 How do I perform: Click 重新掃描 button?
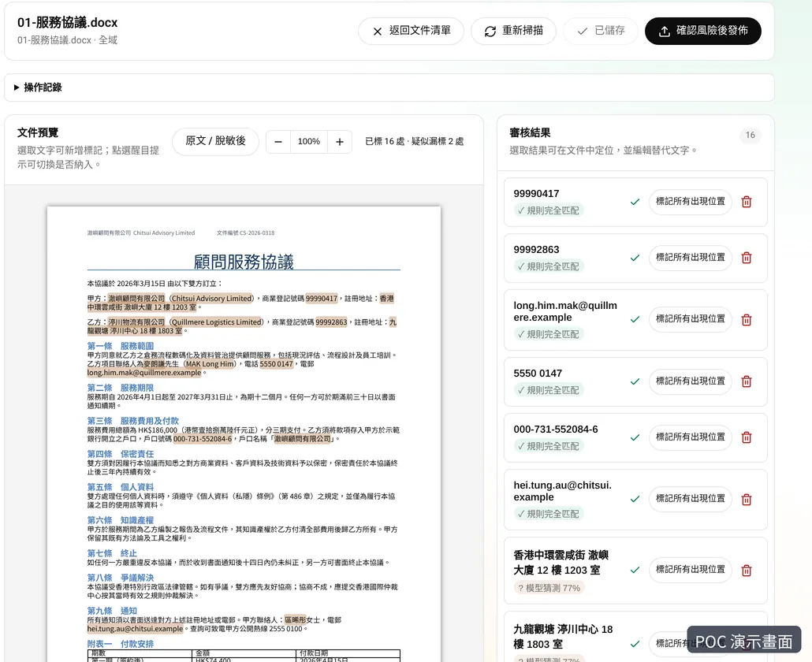(x=514, y=31)
